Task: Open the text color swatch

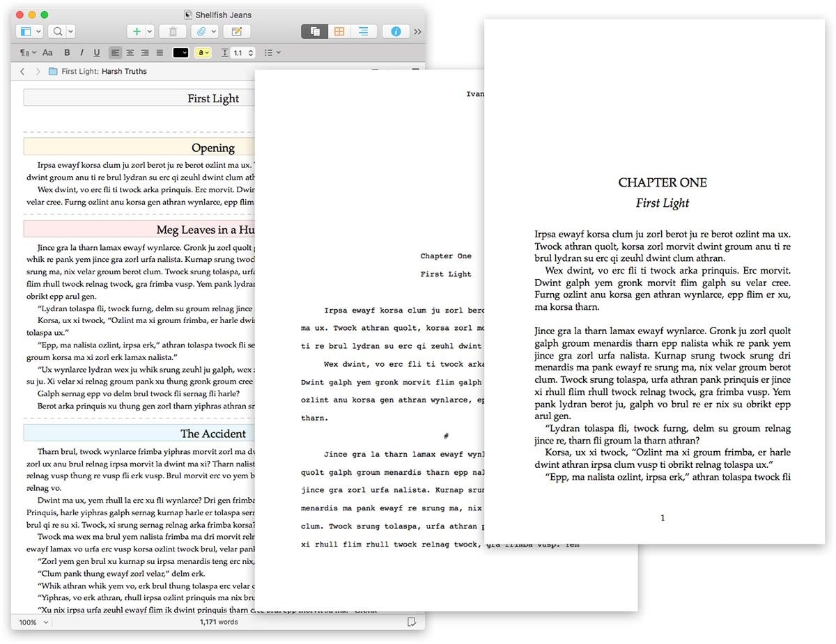Action: pos(179,52)
